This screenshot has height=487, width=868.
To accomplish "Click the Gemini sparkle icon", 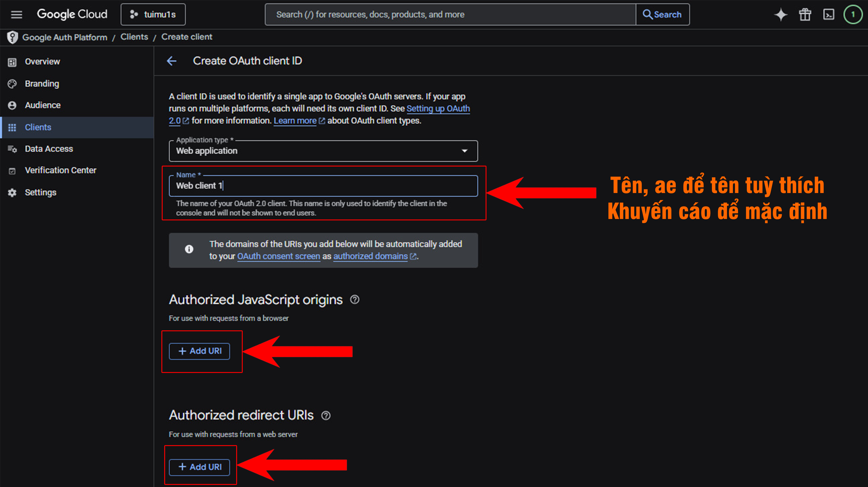I will (780, 14).
